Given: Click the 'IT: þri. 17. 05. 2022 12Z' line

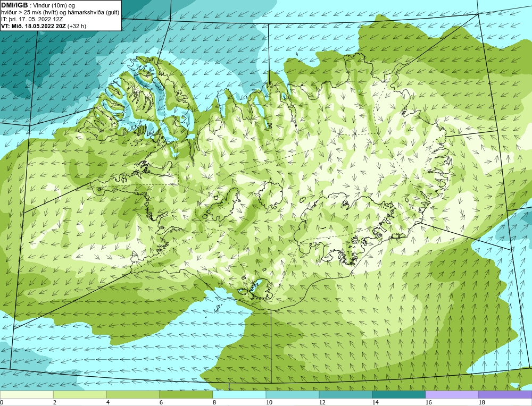Looking at the screenshot, I should click(32, 19).
